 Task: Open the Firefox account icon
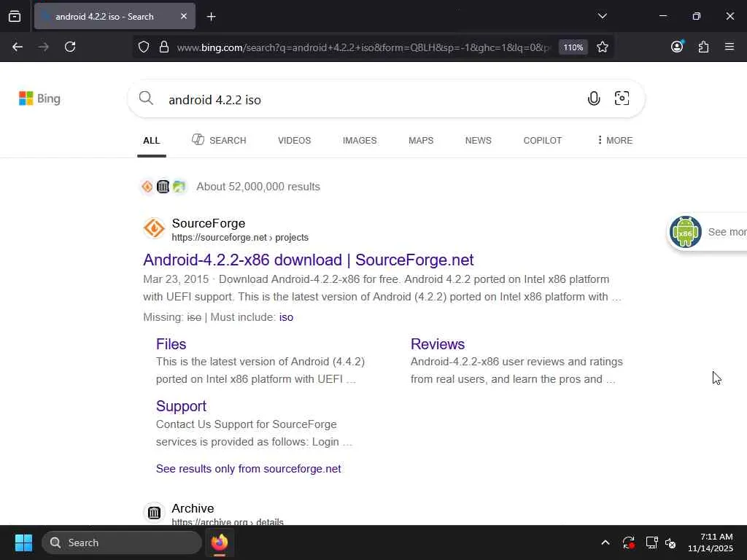tap(677, 47)
